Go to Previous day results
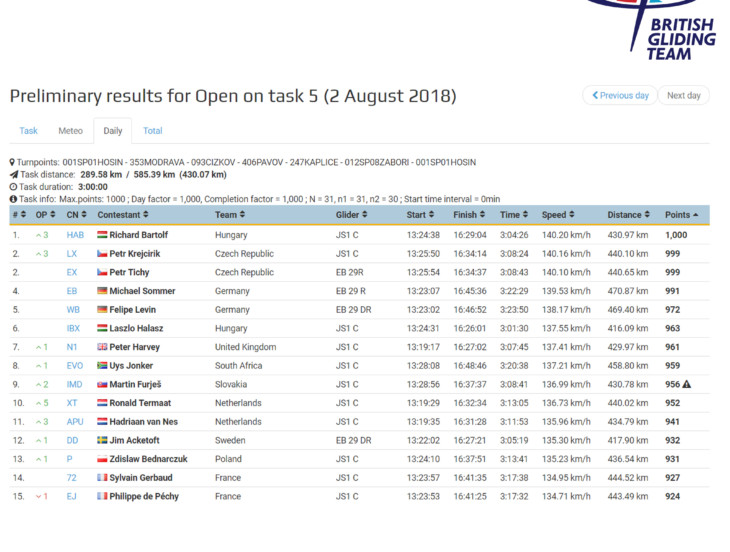Viewport: 730px width, 552px height. pyautogui.click(x=620, y=96)
